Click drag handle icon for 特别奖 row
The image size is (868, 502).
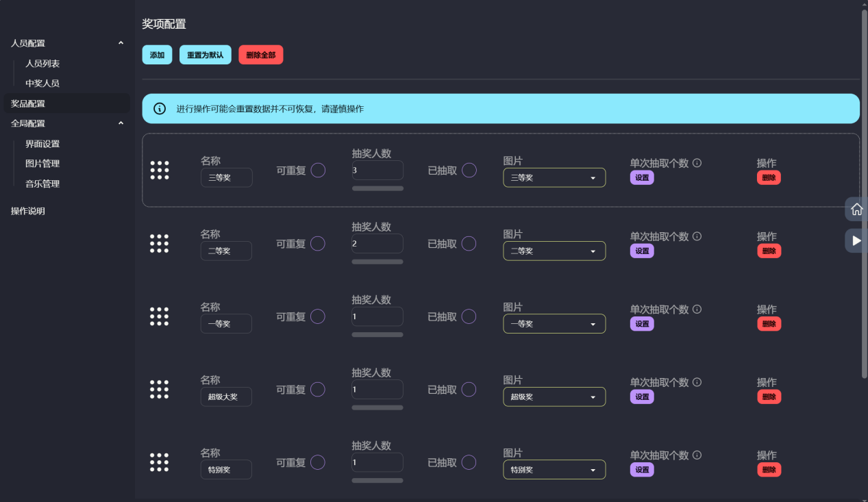(160, 462)
